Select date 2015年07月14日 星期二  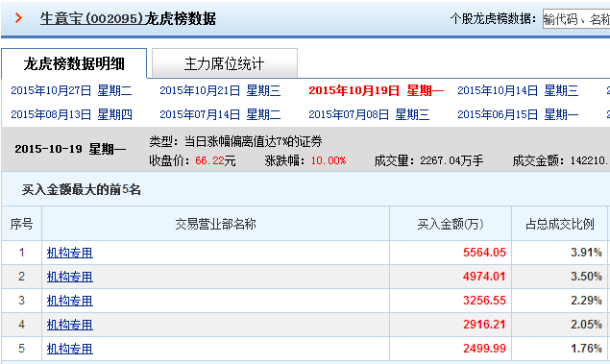coord(220,114)
